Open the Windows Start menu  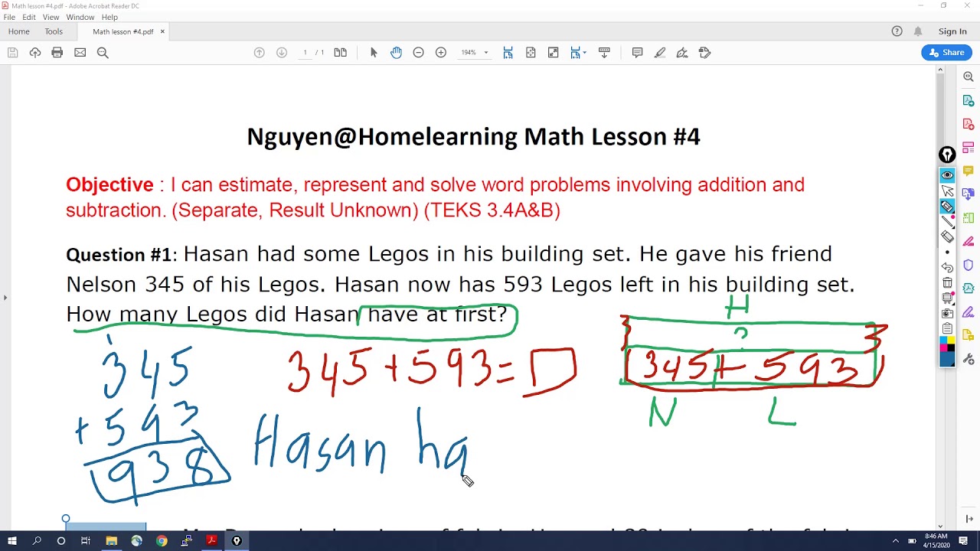[x=12, y=541]
